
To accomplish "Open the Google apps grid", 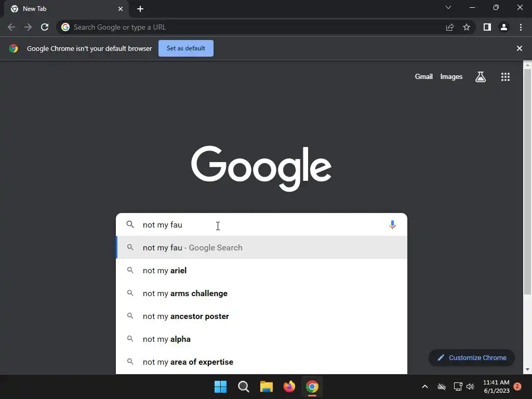I will tap(506, 77).
